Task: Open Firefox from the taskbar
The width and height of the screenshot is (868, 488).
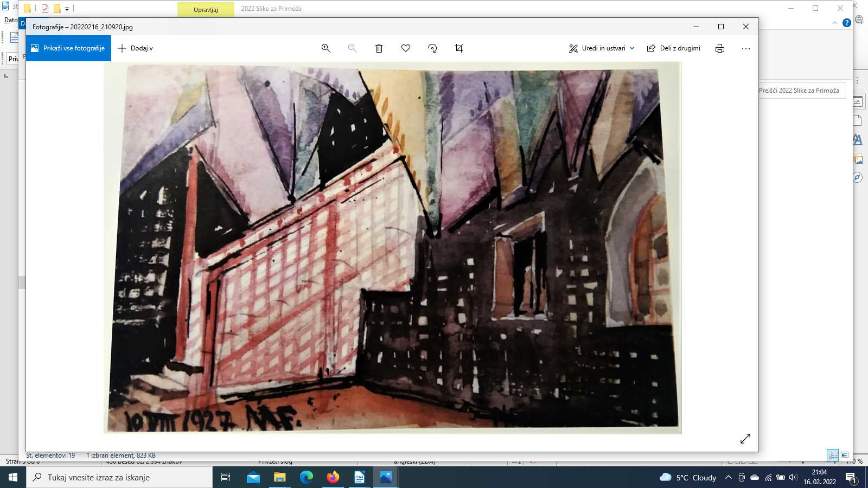Action: click(333, 477)
